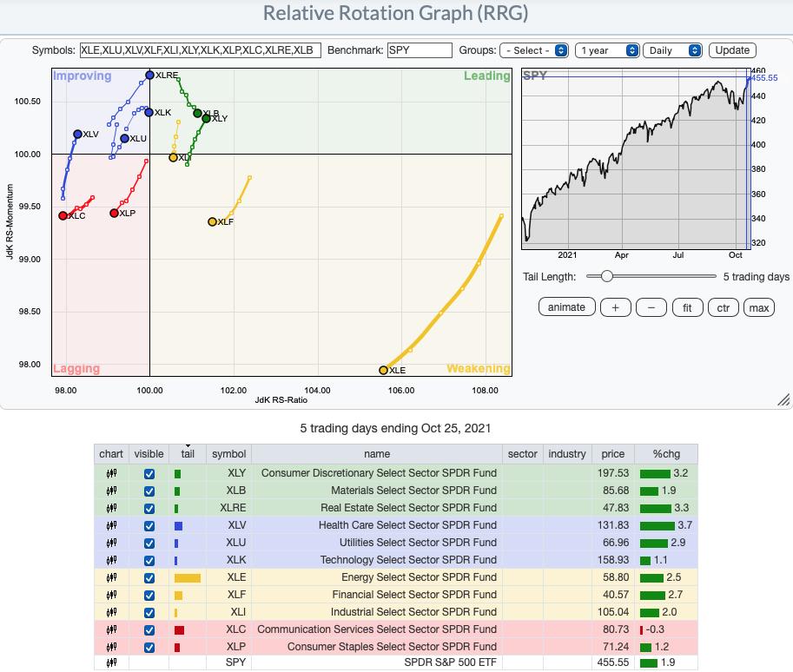Uncheck visibility for XLRE
This screenshot has width=793, height=672.
click(149, 509)
